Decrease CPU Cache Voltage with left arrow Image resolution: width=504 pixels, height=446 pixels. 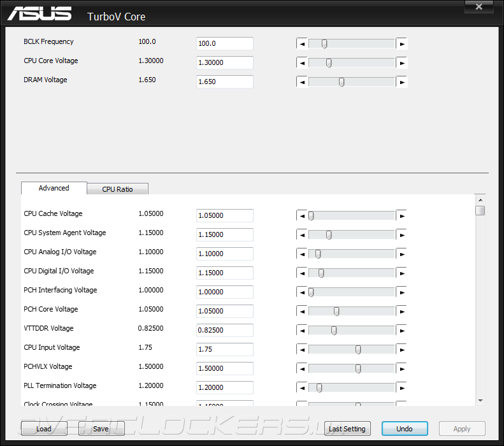(x=302, y=216)
